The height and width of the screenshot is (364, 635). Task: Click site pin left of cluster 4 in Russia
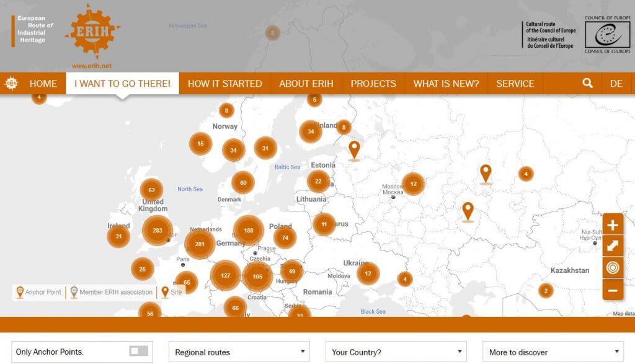pos(486,174)
